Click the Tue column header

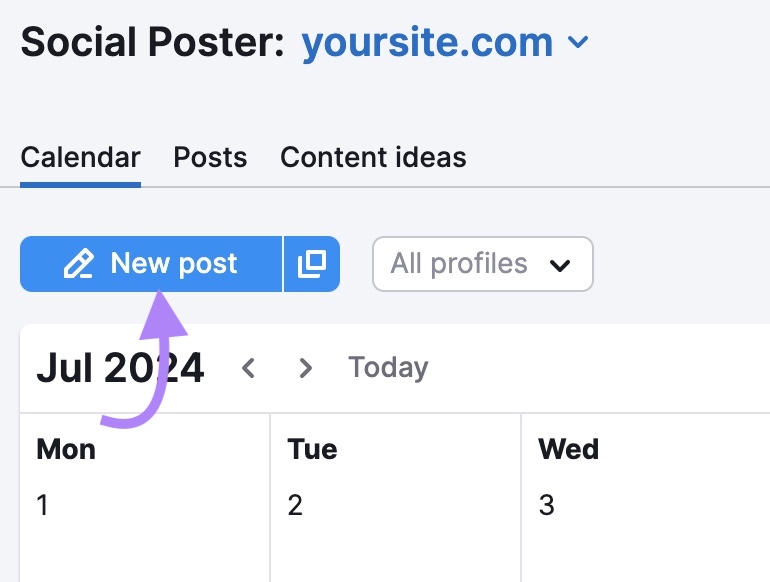tap(312, 449)
